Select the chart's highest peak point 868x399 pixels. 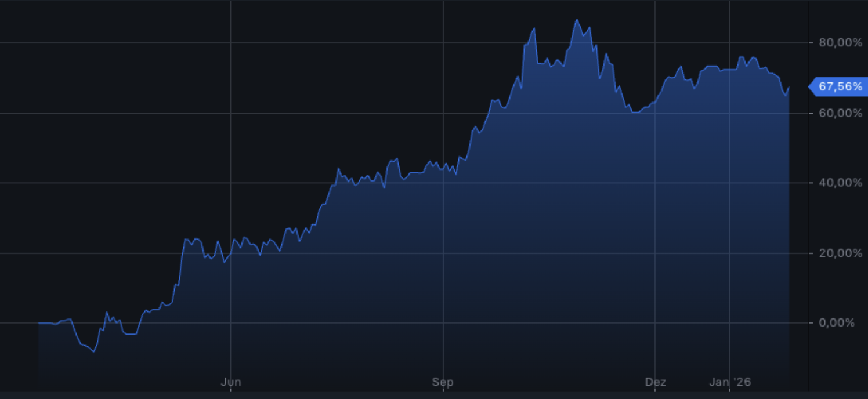(577, 20)
